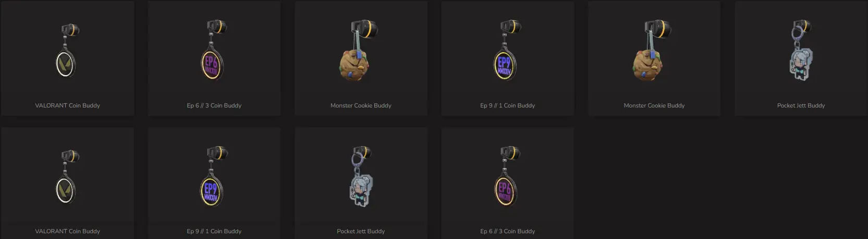Viewport: 868px width, 239px height.
Task: Click the bottom-row "Pocket Jett Buddy" label
Action: tap(361, 231)
